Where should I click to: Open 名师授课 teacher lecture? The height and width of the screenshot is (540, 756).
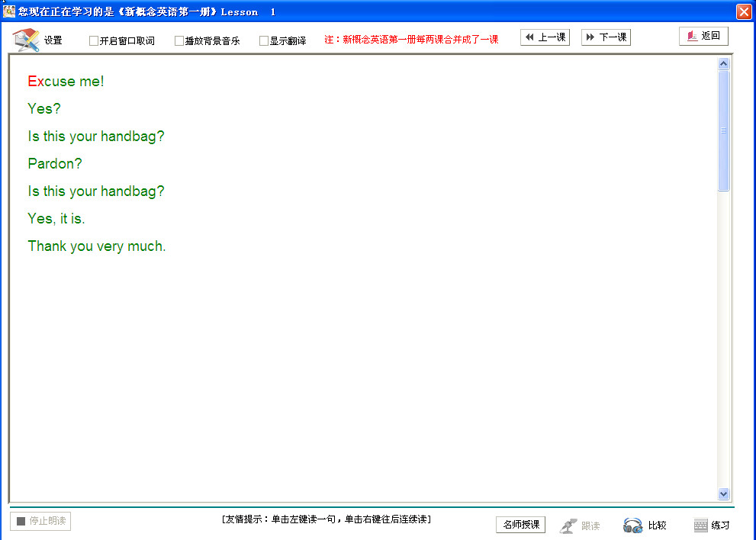pyautogui.click(x=520, y=525)
